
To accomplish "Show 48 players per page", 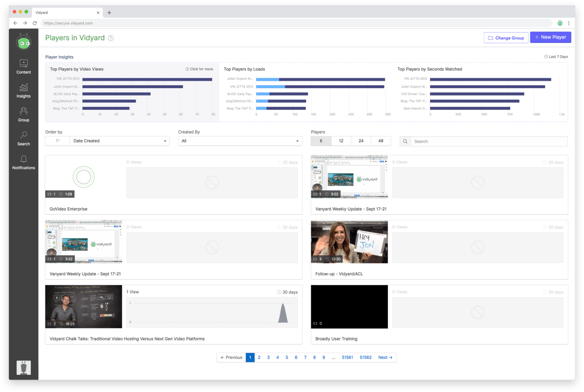I will [x=381, y=141].
